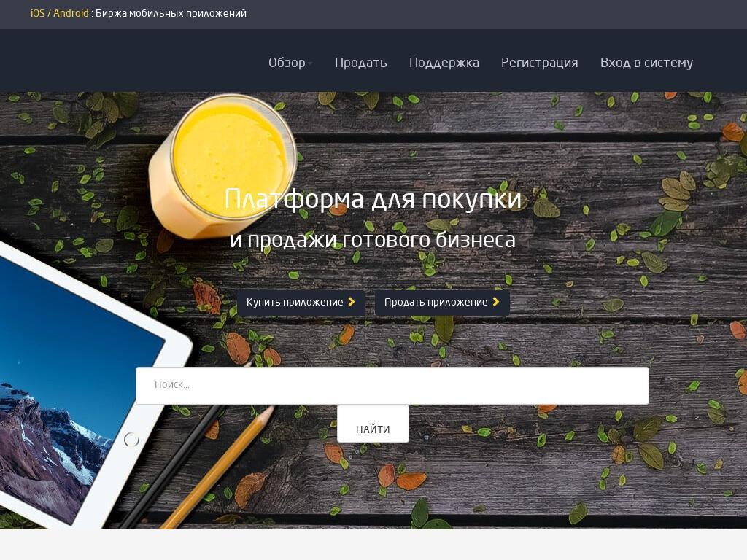Click the Биржа мобильных приложений text
Screen dimensions: 747x560
171,13
